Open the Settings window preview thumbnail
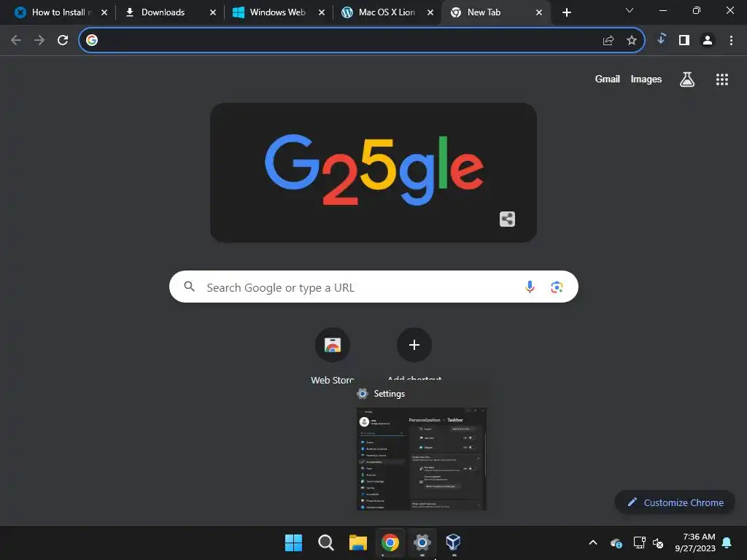The image size is (747, 560). pyautogui.click(x=421, y=459)
